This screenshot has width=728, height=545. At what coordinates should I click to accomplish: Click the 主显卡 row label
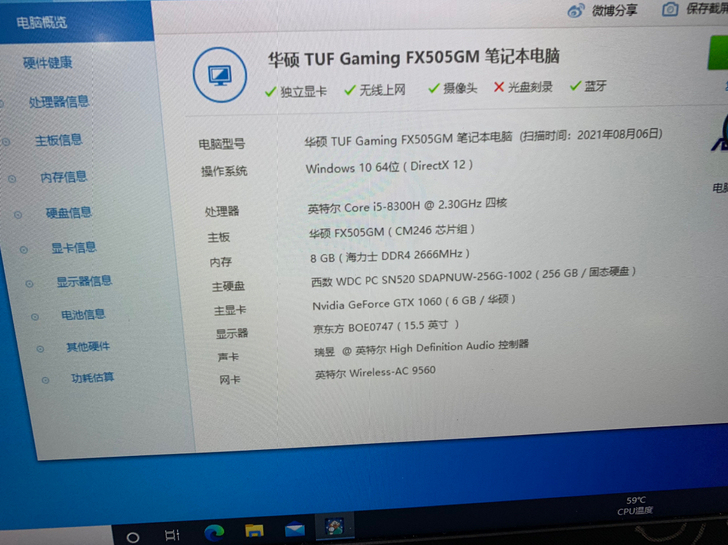230,310
